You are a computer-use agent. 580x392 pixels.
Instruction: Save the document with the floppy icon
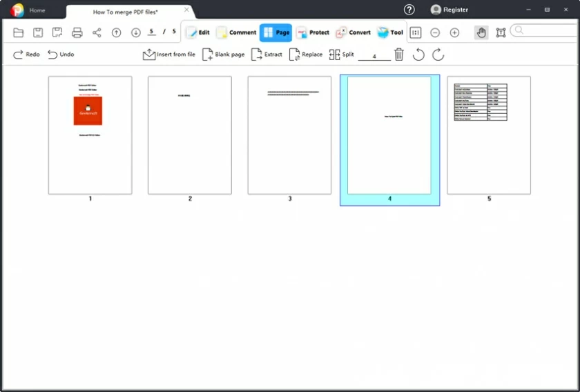38,32
